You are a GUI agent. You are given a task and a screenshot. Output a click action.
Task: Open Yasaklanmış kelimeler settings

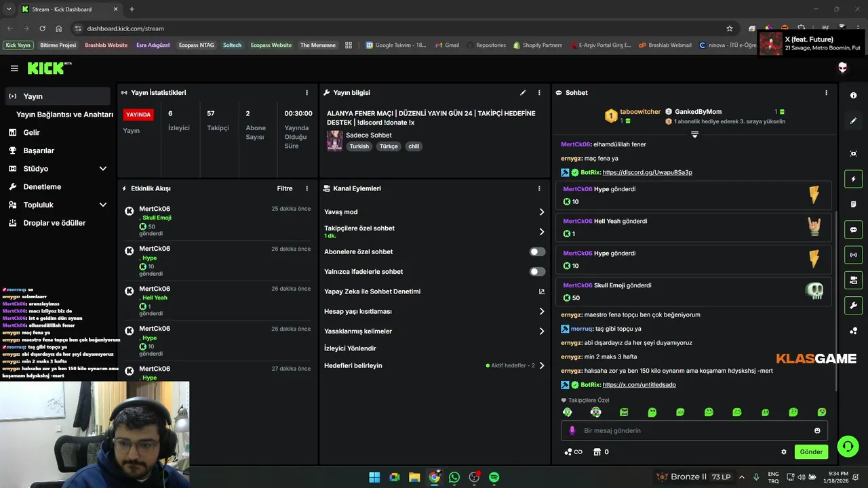click(434, 331)
